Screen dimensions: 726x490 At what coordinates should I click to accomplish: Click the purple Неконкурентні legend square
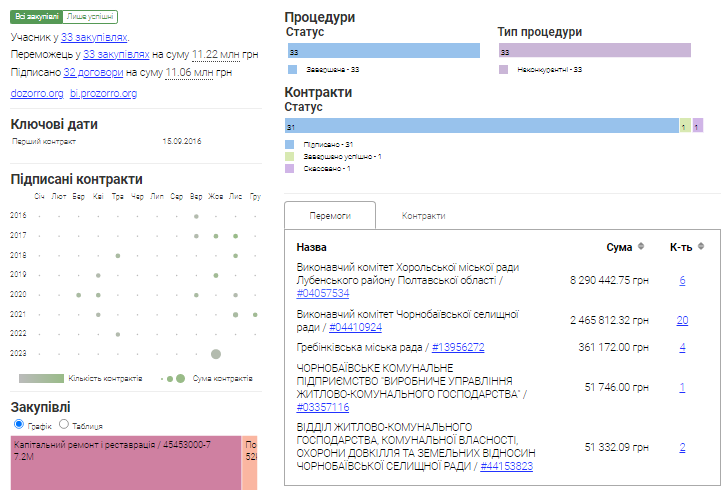point(504,70)
